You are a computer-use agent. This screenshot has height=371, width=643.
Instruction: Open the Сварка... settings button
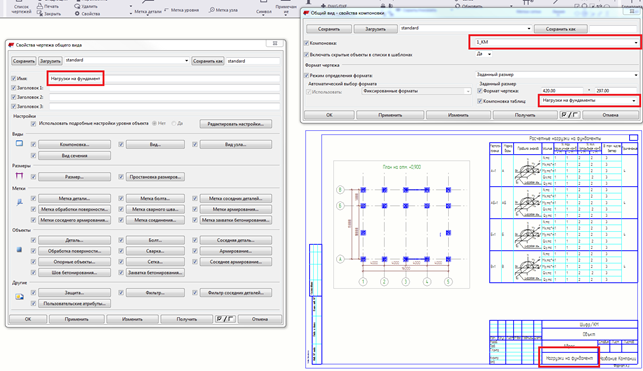coord(155,251)
